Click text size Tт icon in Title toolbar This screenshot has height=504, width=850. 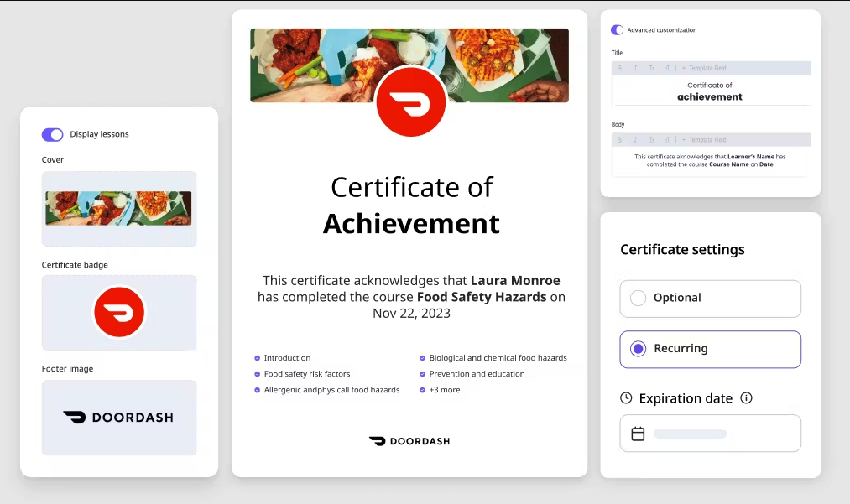652,68
